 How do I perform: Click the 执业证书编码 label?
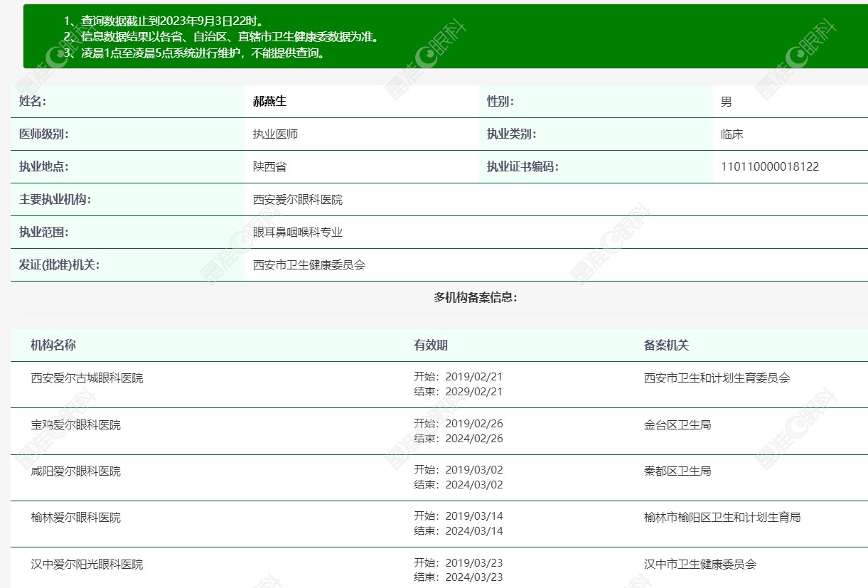[523, 166]
